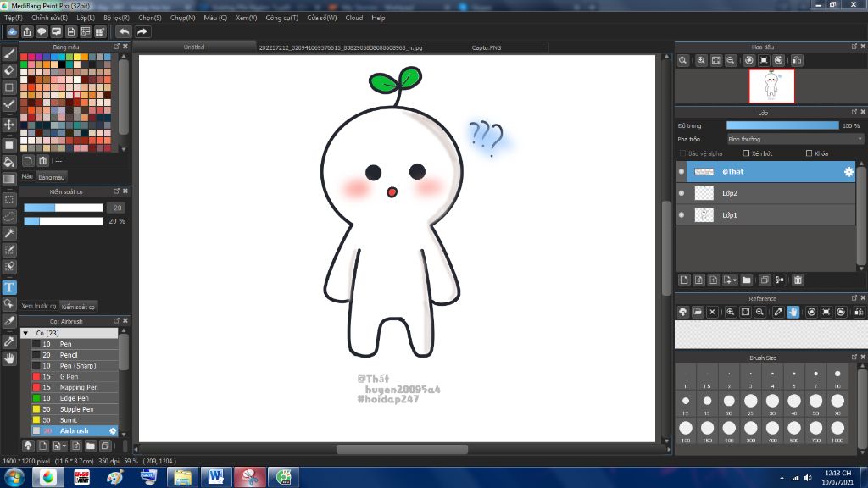
Task: Create a new raster layer
Action: coord(684,280)
